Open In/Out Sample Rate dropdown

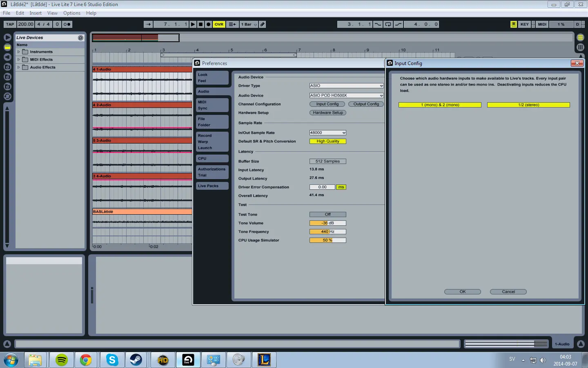tap(327, 132)
